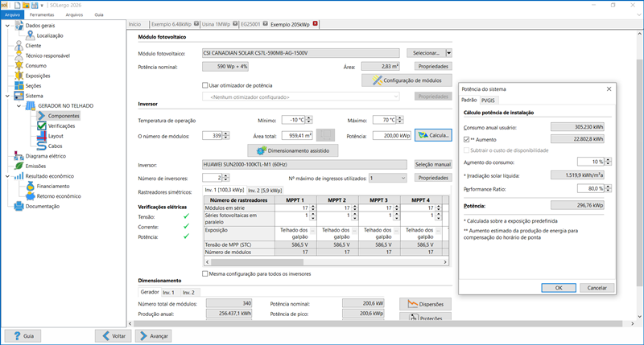This screenshot has width=644, height=345.
Task: Open the Cabos section
Action: 55,146
